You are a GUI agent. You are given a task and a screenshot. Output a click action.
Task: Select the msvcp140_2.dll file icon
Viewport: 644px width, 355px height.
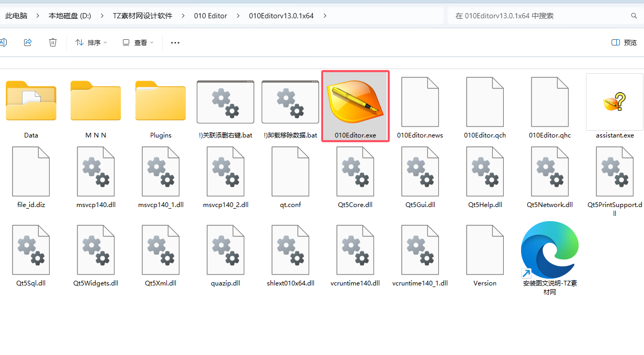coord(225,171)
